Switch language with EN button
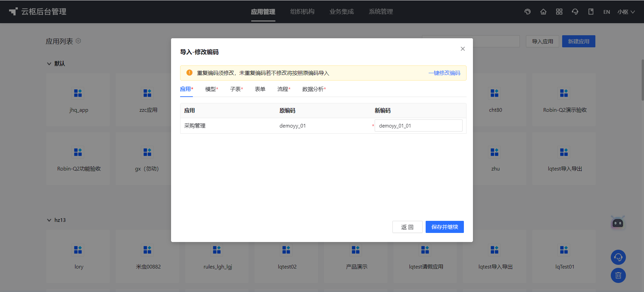 pyautogui.click(x=606, y=12)
